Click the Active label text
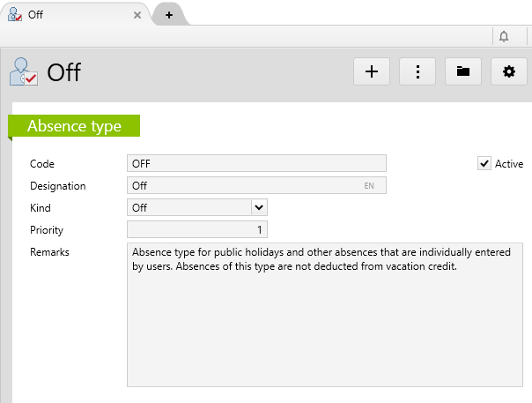This screenshot has height=403, width=532. point(509,164)
